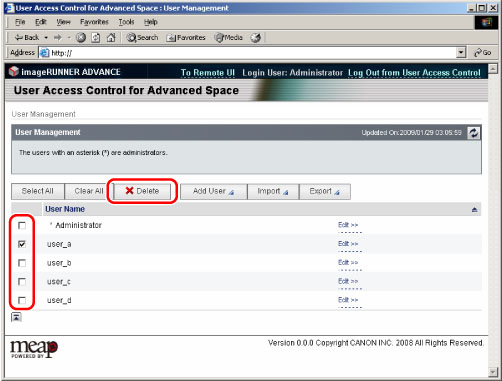Select the user_c name text
Image resolution: width=502 pixels, height=381 pixels.
pyautogui.click(x=59, y=282)
